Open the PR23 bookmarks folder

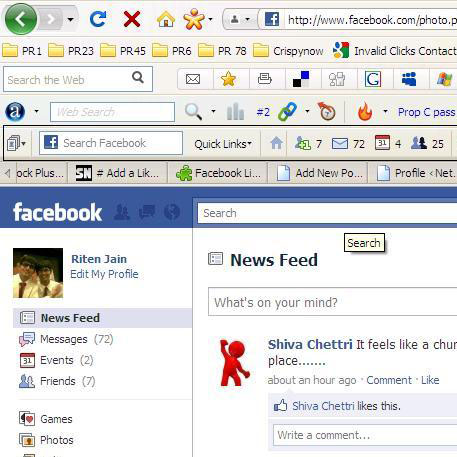point(71,51)
